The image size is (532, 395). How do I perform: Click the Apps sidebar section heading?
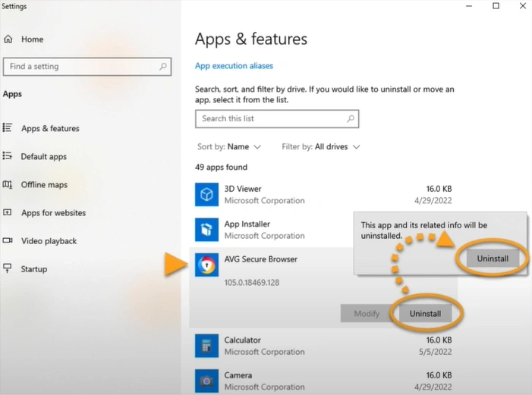click(12, 94)
